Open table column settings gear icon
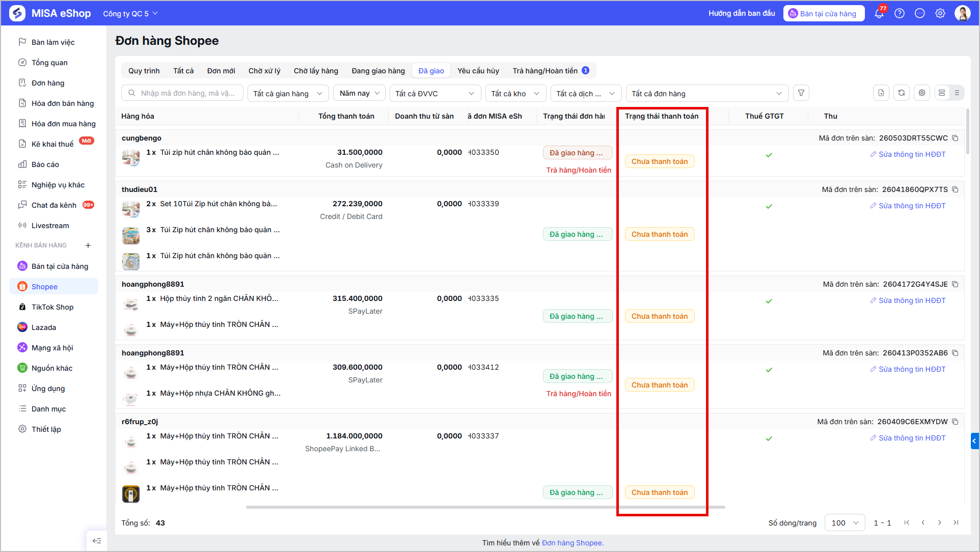Image resolution: width=980 pixels, height=552 pixels. tap(922, 93)
